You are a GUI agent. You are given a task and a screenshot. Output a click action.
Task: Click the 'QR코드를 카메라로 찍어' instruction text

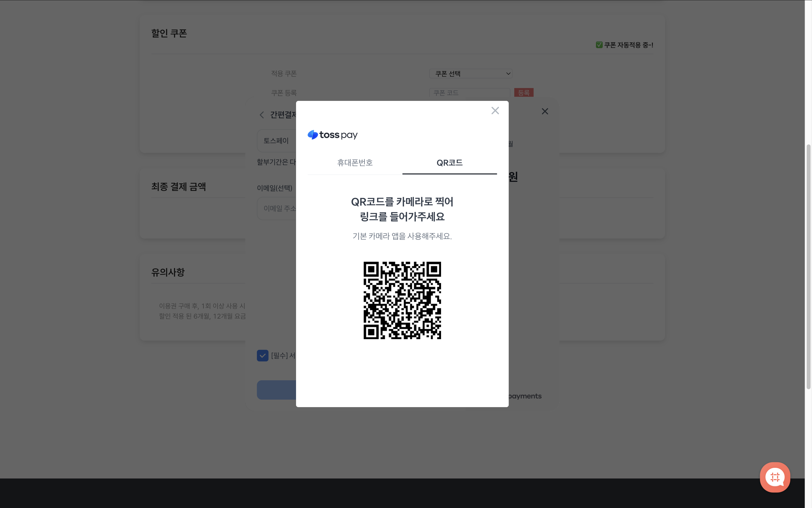click(402, 202)
